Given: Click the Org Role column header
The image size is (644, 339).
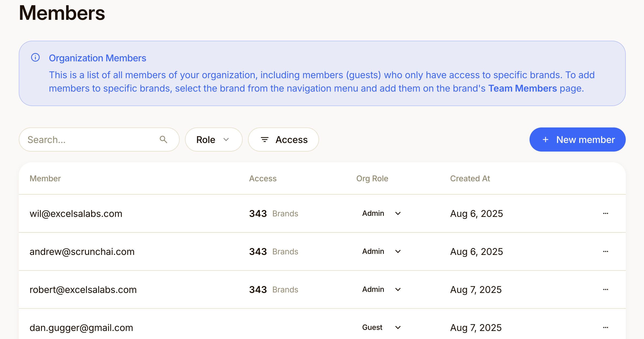Looking at the screenshot, I should [372, 179].
